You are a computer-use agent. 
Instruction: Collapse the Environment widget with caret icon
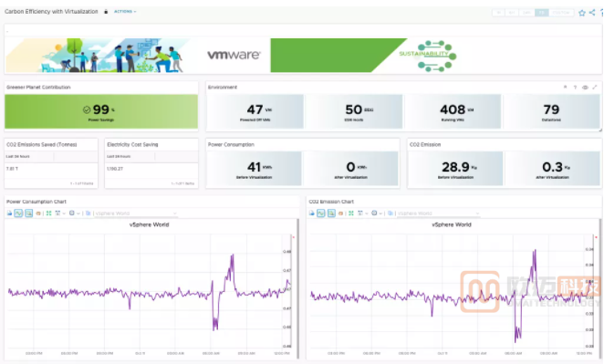coord(565,88)
